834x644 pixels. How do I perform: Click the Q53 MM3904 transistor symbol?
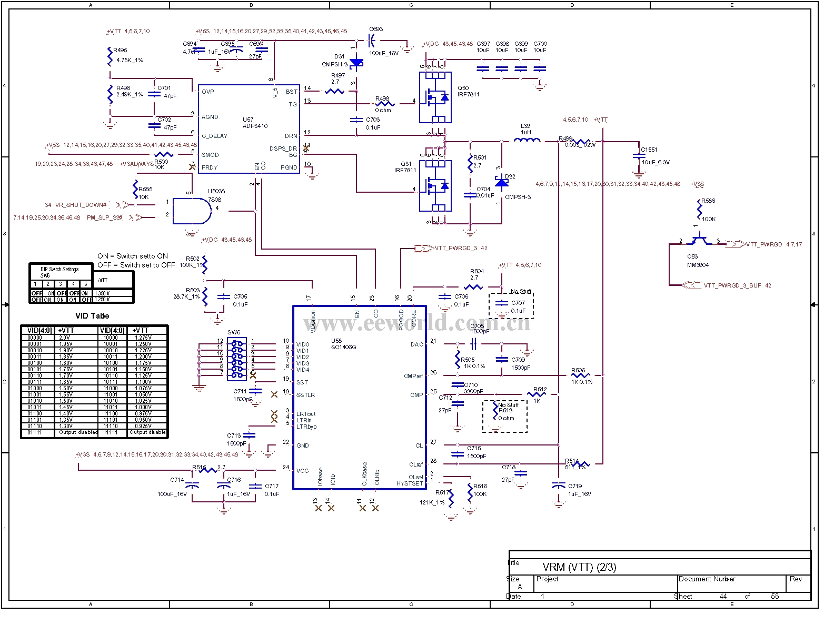[x=699, y=240]
